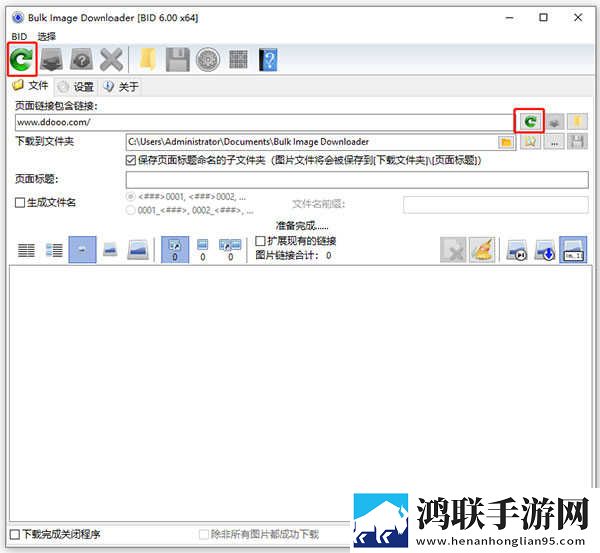Click the highlighted image info tray icon
Screen dimensions: 600x553
tap(573, 250)
